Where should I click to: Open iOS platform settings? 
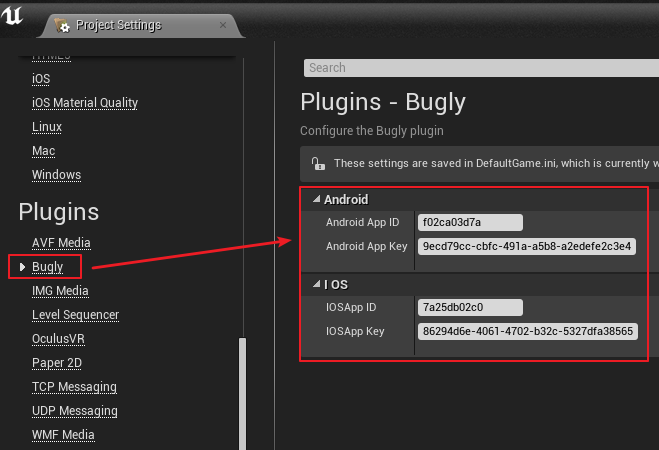(x=41, y=79)
